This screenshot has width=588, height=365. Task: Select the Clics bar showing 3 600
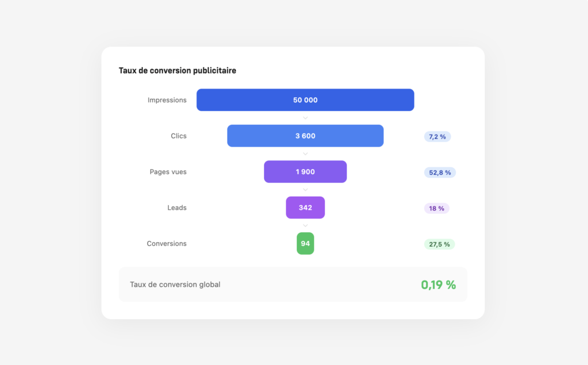click(x=305, y=136)
